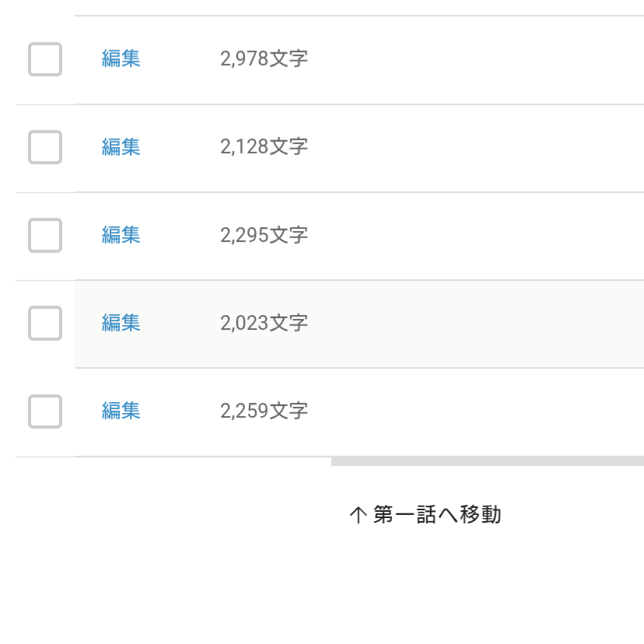644x644 pixels.
Task: Click the 2,023文字 count text
Action: 264,323
